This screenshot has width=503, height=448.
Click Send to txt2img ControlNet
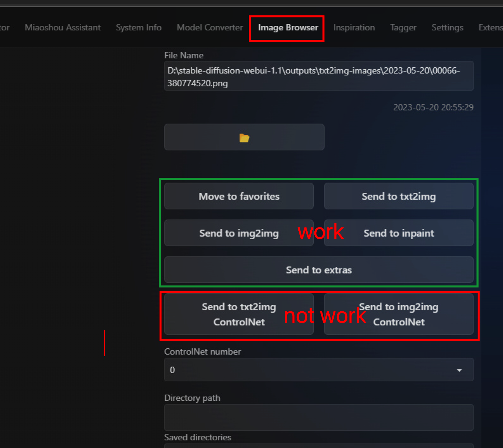[239, 314]
